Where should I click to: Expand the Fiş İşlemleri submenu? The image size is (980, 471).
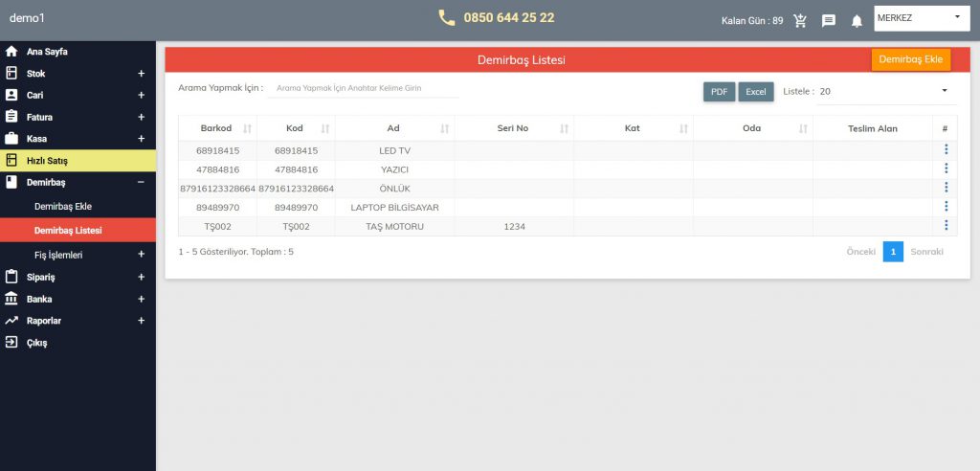pos(141,255)
